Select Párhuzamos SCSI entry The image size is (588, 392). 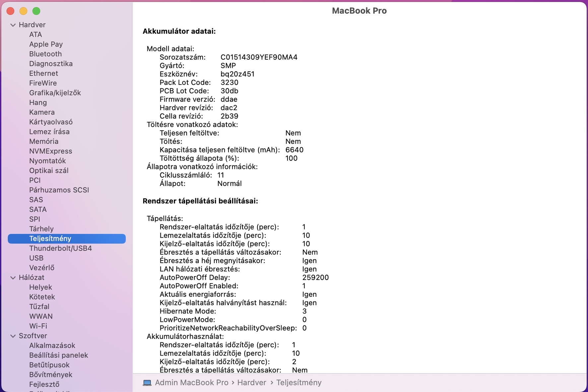pyautogui.click(x=59, y=190)
